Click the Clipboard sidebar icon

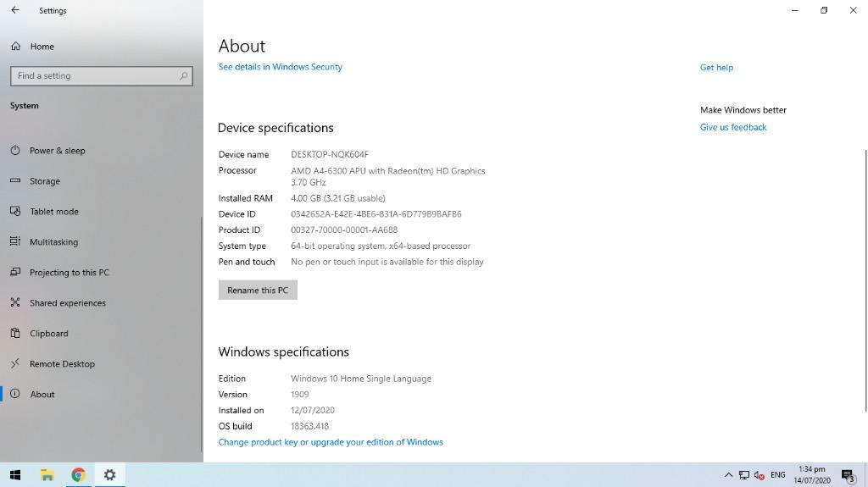pos(14,334)
